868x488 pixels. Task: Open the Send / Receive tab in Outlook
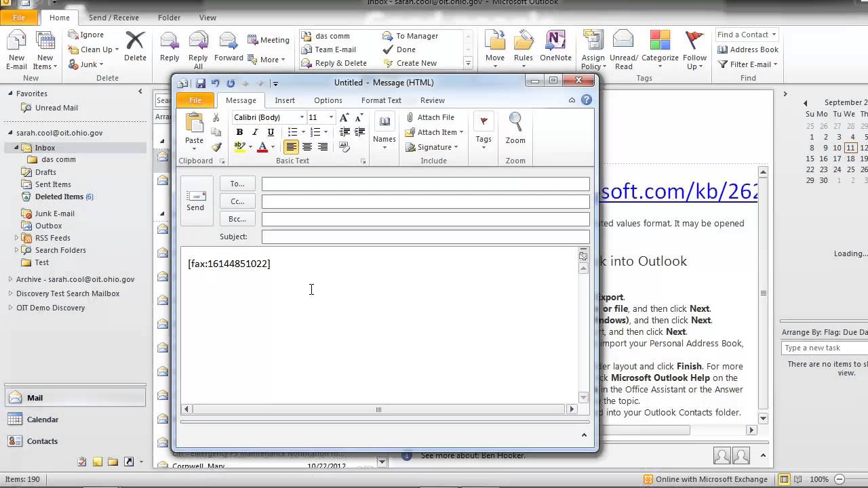coord(113,18)
